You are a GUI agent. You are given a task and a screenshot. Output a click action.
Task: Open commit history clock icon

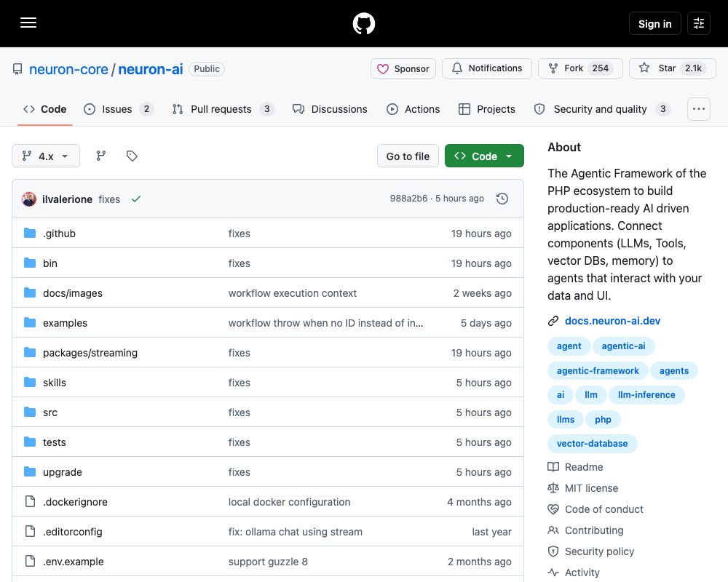502,199
